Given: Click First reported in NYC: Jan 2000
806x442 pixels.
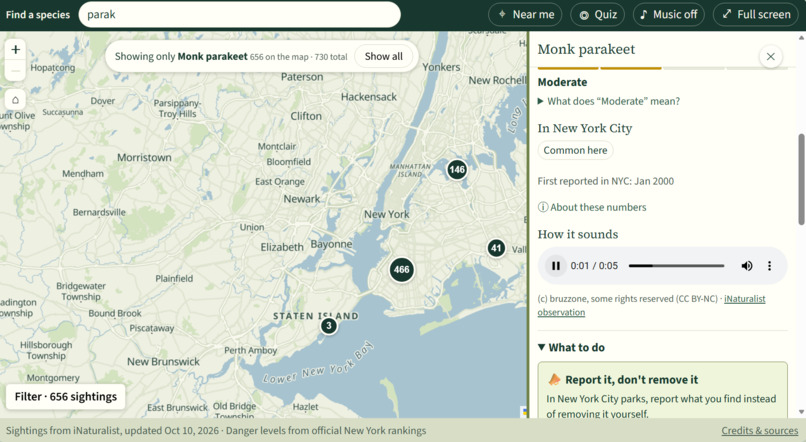Looking at the screenshot, I should [606, 181].
